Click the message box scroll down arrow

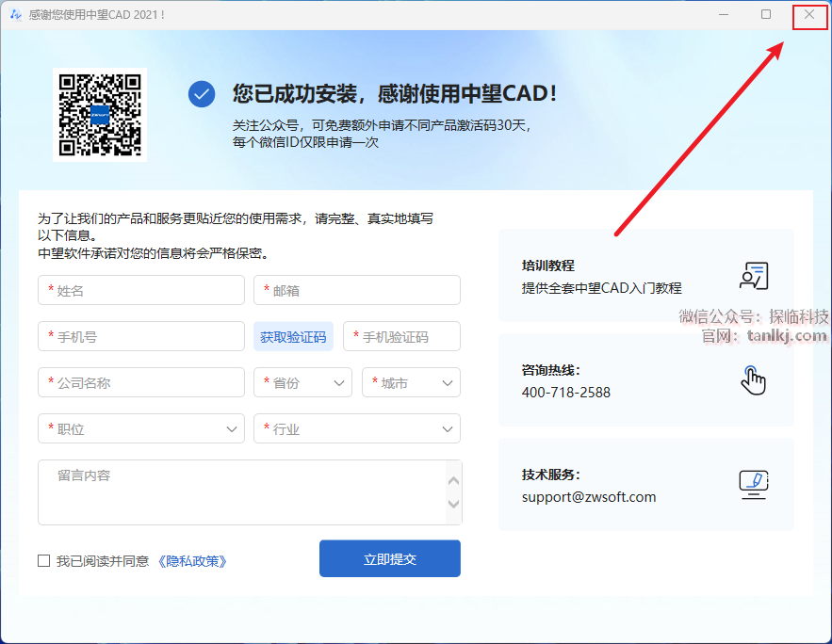453,504
